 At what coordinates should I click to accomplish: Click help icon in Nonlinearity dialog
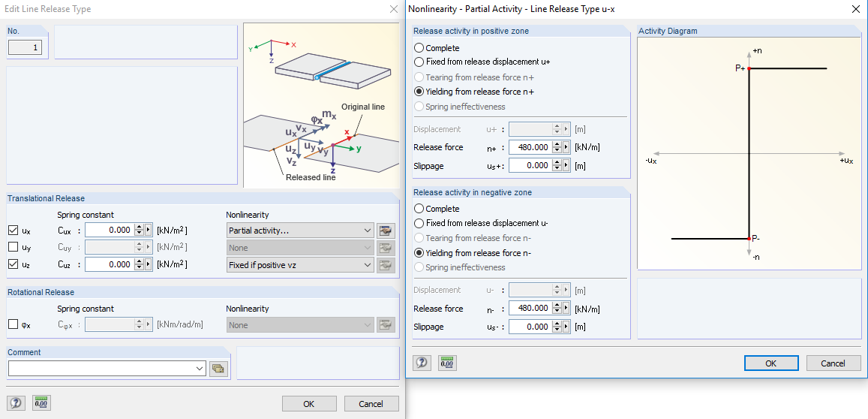point(422,363)
